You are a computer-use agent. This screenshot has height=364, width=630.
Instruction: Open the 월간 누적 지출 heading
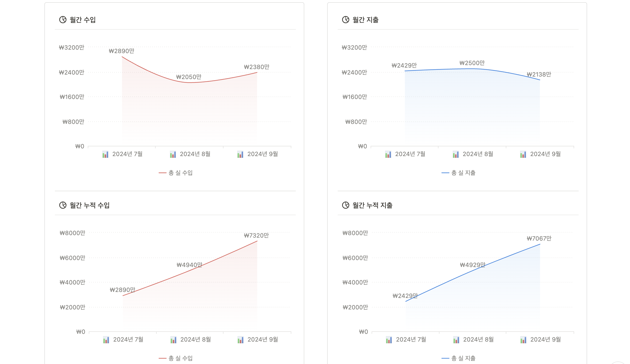point(372,205)
